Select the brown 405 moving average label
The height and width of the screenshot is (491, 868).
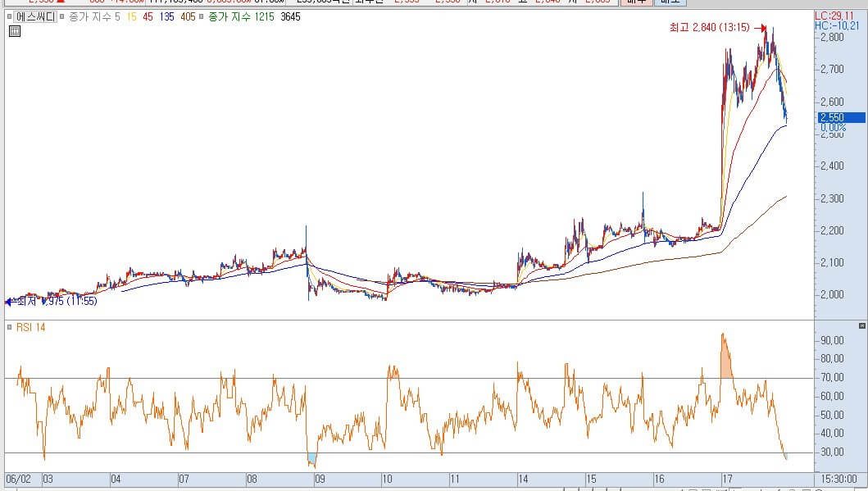tap(189, 17)
